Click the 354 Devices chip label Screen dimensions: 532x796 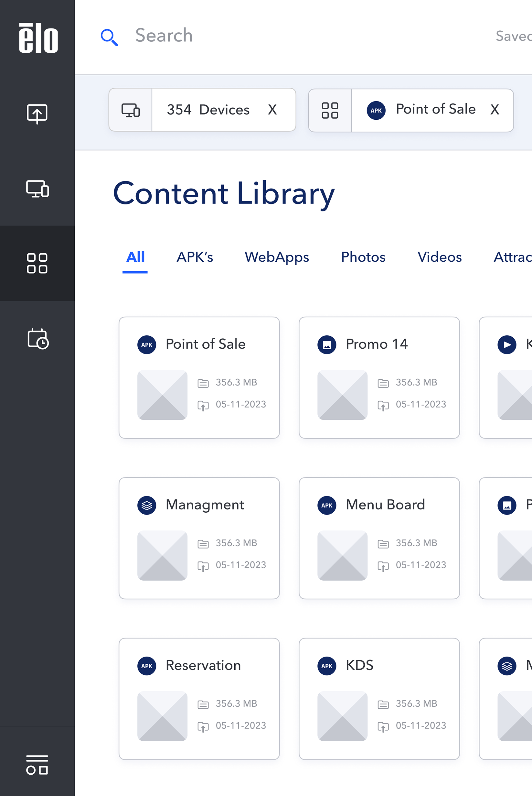tap(208, 110)
